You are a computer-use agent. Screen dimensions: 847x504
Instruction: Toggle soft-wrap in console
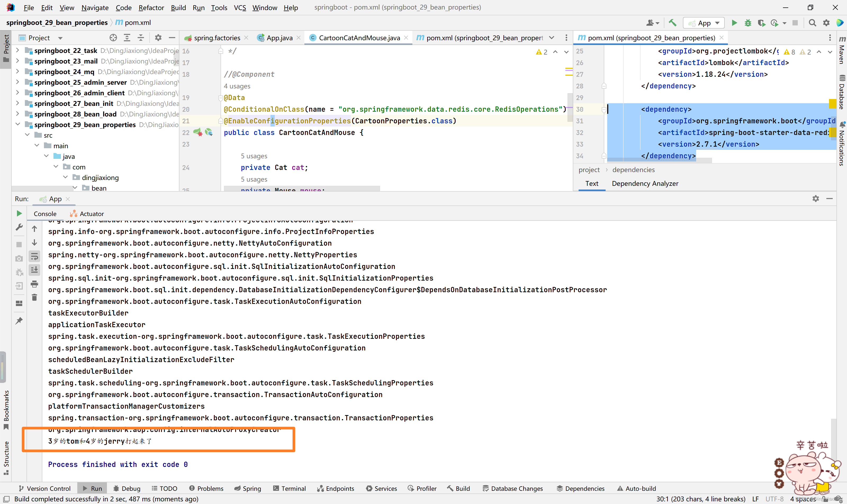[34, 256]
